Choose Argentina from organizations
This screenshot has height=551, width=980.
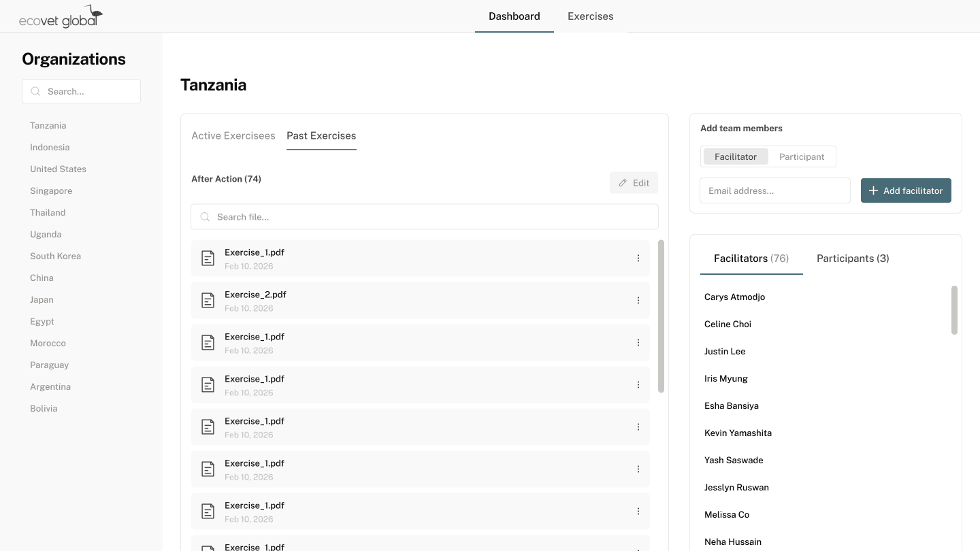click(50, 387)
